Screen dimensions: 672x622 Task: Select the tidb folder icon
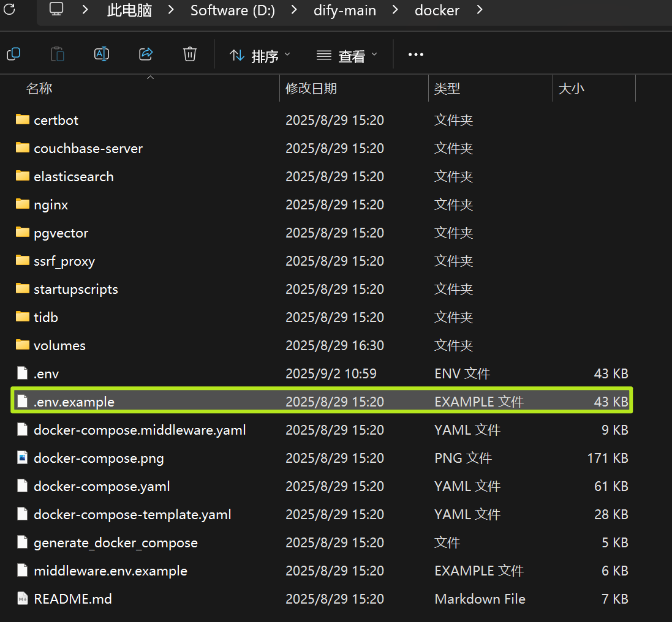click(22, 316)
